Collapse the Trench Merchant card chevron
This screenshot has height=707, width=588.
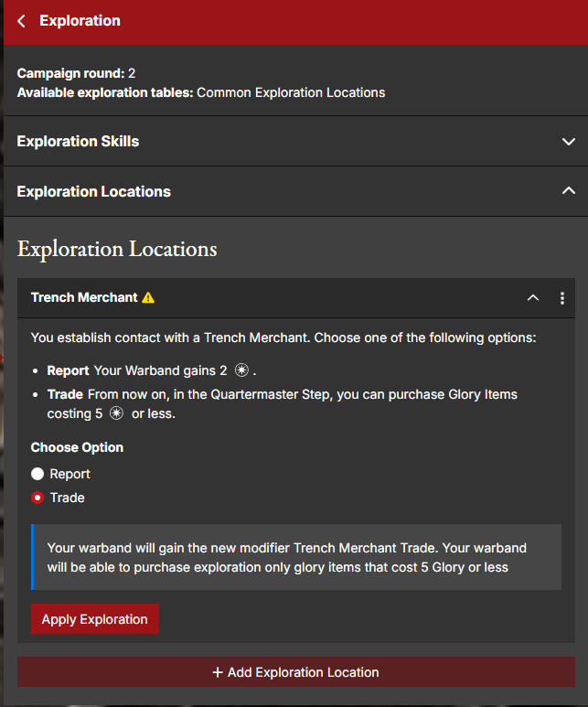(x=533, y=298)
